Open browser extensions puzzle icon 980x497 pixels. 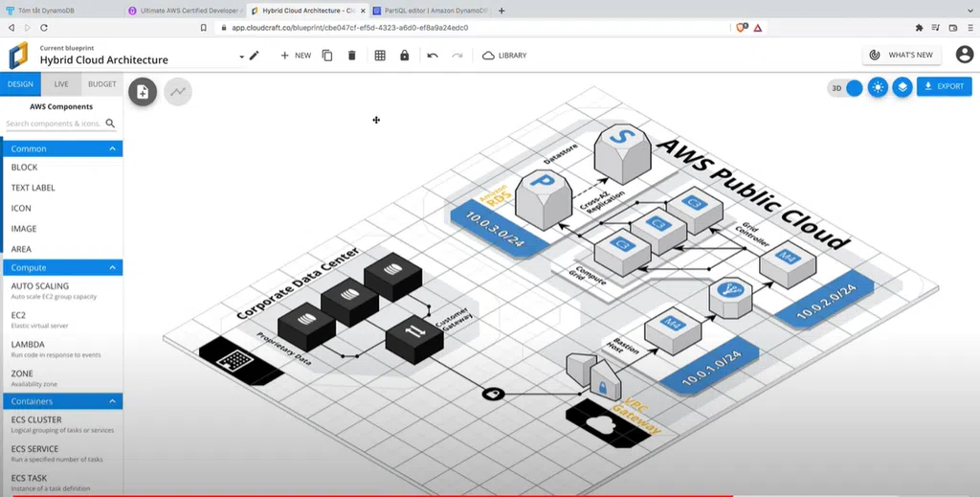point(919,28)
